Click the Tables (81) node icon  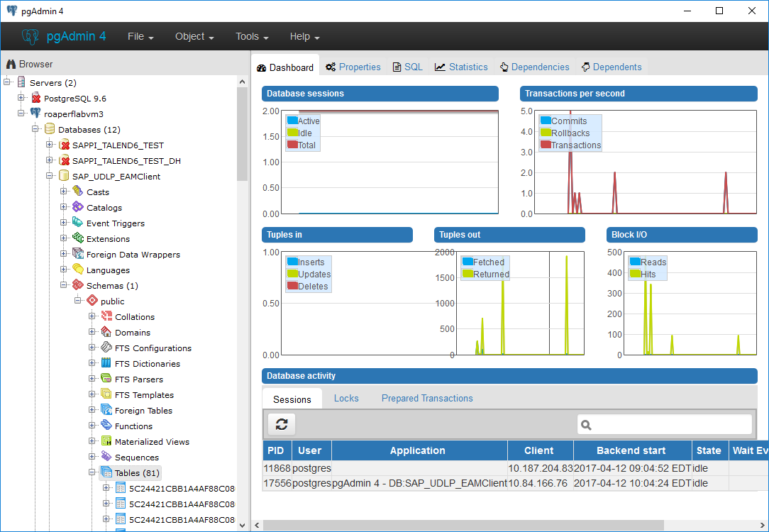click(x=106, y=472)
